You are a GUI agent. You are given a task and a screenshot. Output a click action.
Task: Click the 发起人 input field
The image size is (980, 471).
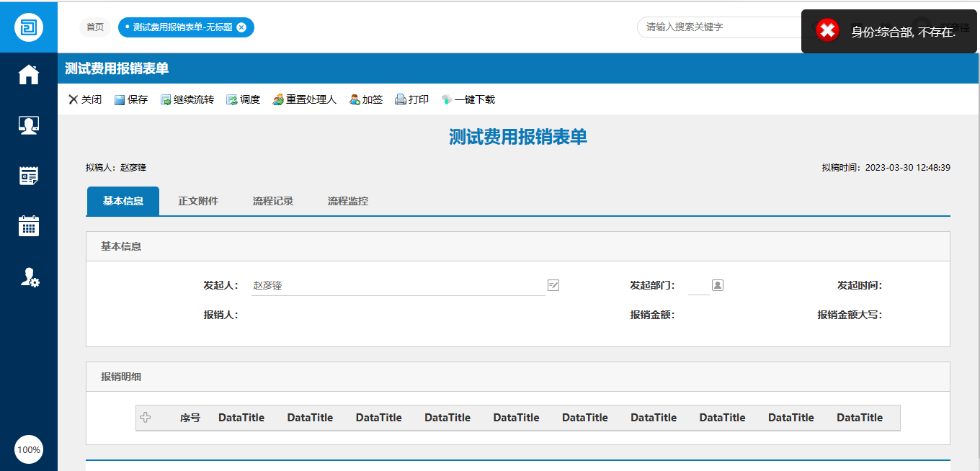(398, 285)
